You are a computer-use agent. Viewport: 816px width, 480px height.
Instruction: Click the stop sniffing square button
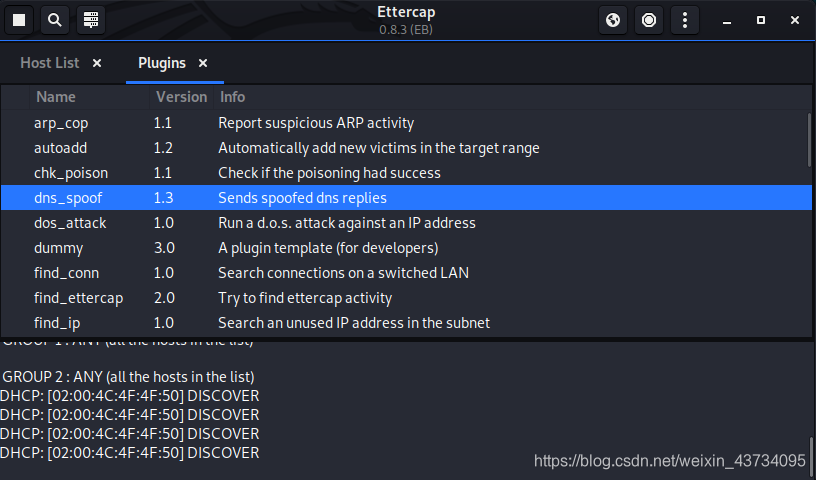coord(19,20)
